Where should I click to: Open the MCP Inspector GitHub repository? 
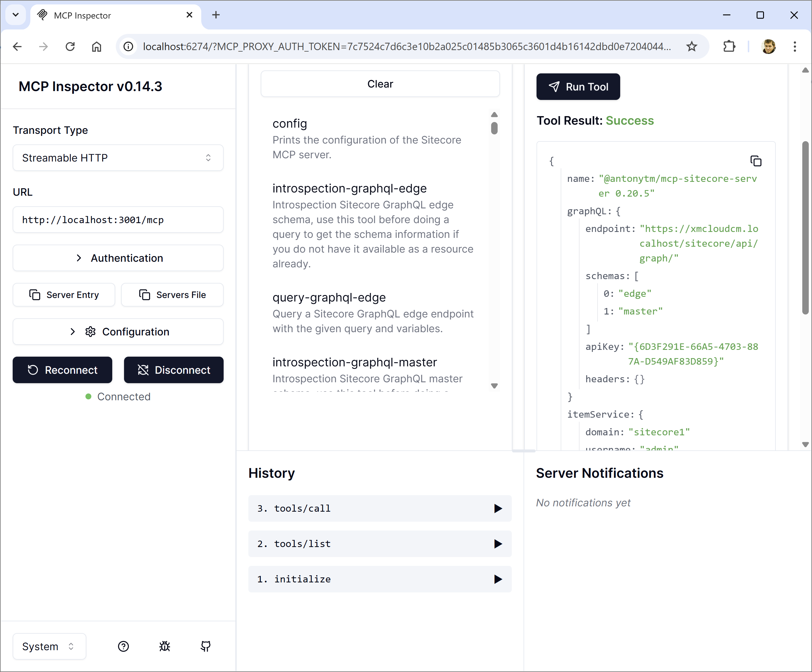206,646
